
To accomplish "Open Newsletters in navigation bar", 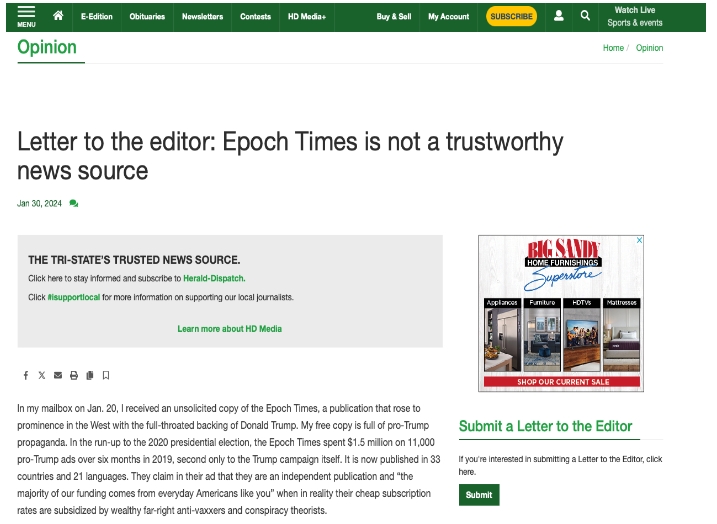I will coord(203,16).
